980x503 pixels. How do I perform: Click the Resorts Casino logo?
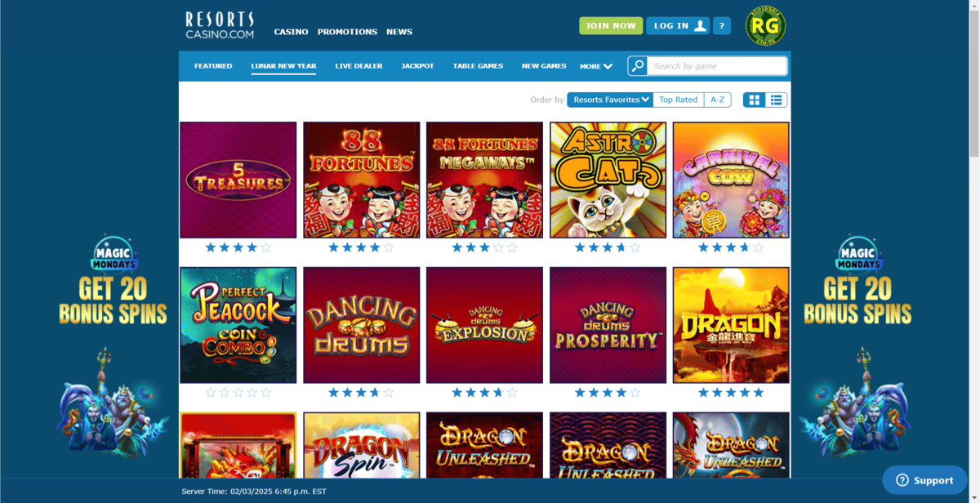click(220, 25)
